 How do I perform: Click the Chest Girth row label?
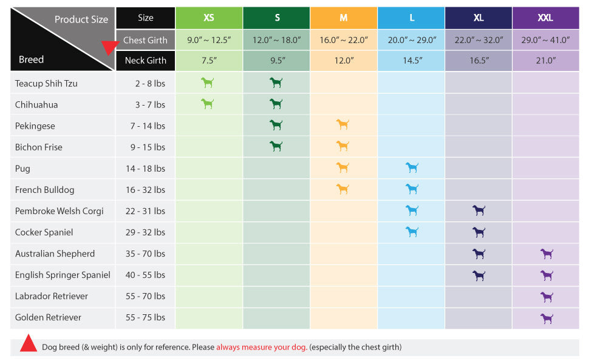coord(145,40)
